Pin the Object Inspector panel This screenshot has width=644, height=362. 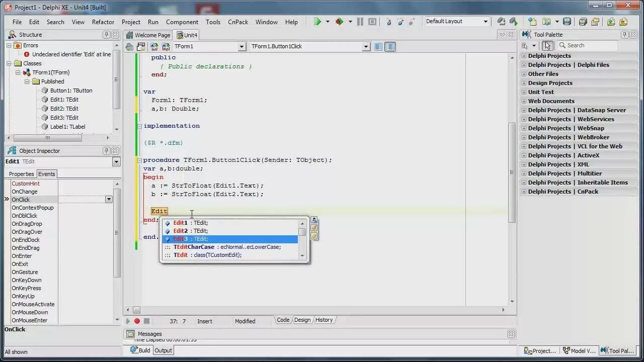(106, 151)
